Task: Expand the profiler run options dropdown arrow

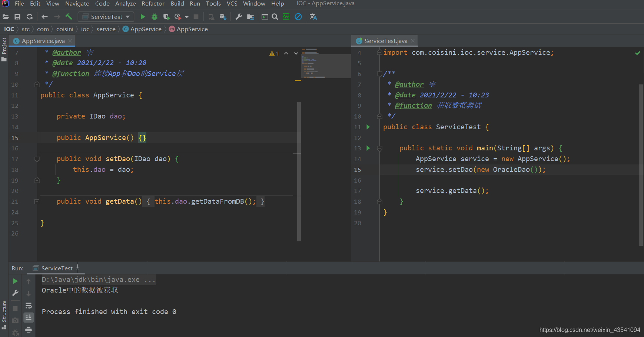Action: click(186, 17)
